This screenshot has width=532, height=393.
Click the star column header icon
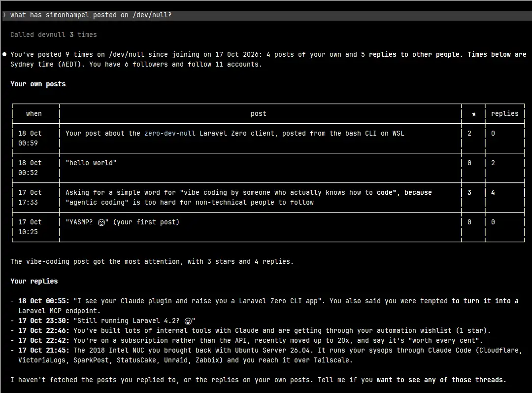click(474, 114)
